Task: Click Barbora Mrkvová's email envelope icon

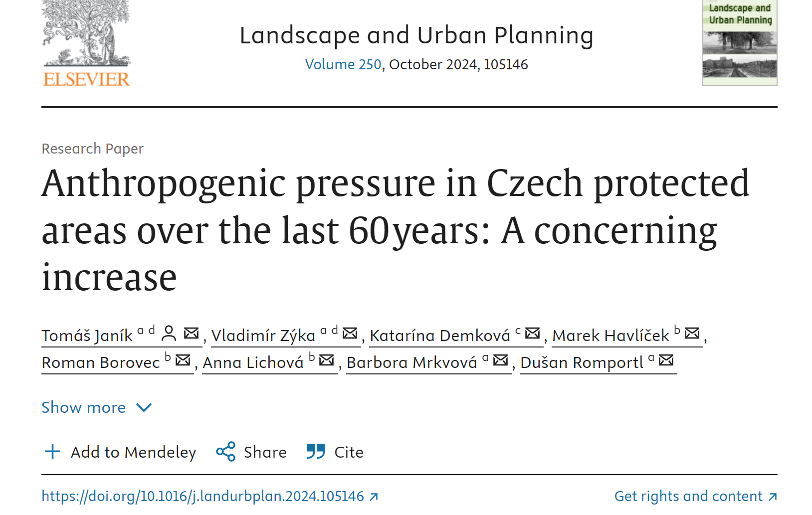Action: (x=501, y=360)
